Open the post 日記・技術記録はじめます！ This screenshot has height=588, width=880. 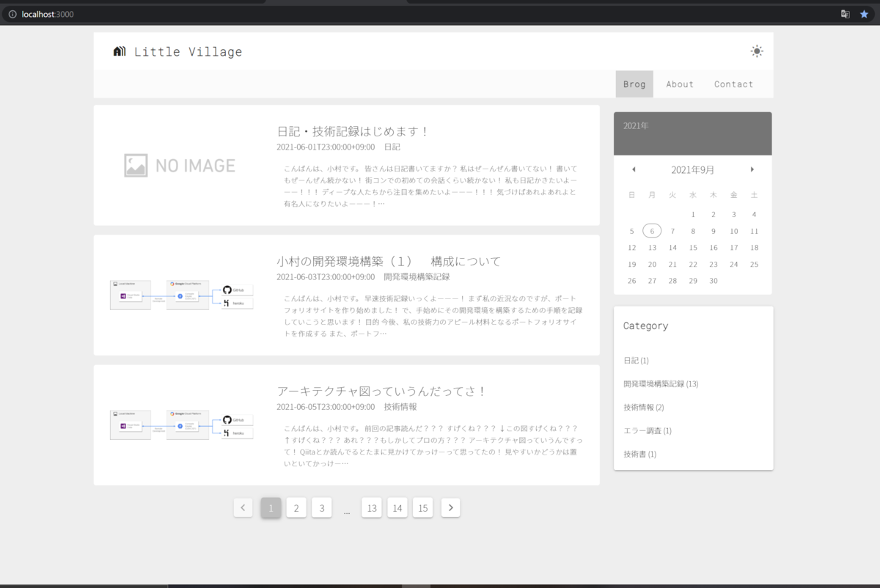(352, 131)
